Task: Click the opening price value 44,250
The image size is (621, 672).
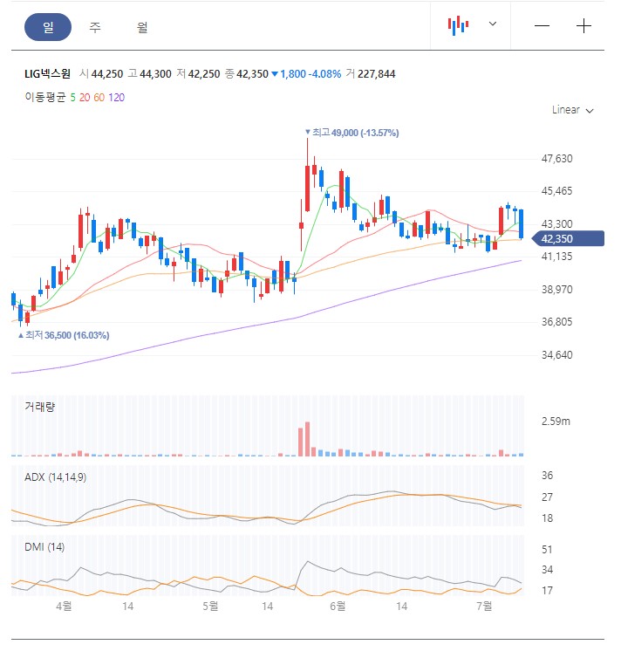Action: pos(107,74)
